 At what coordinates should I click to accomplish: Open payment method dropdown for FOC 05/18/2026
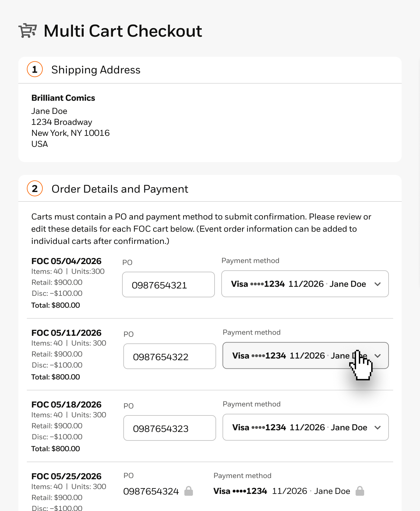pyautogui.click(x=305, y=427)
